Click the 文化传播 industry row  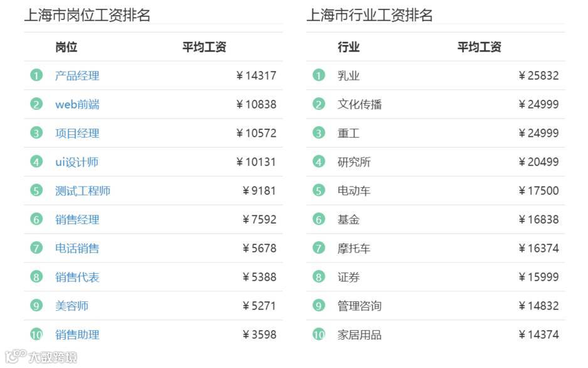coord(436,104)
